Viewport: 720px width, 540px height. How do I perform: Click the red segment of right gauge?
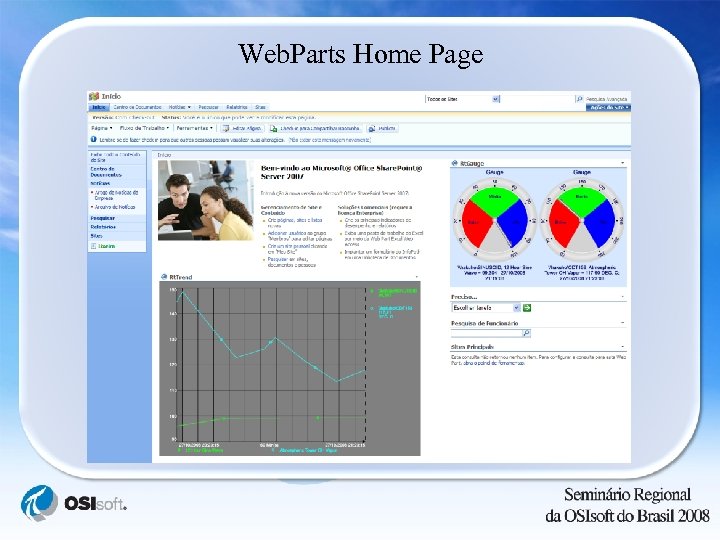(x=561, y=223)
